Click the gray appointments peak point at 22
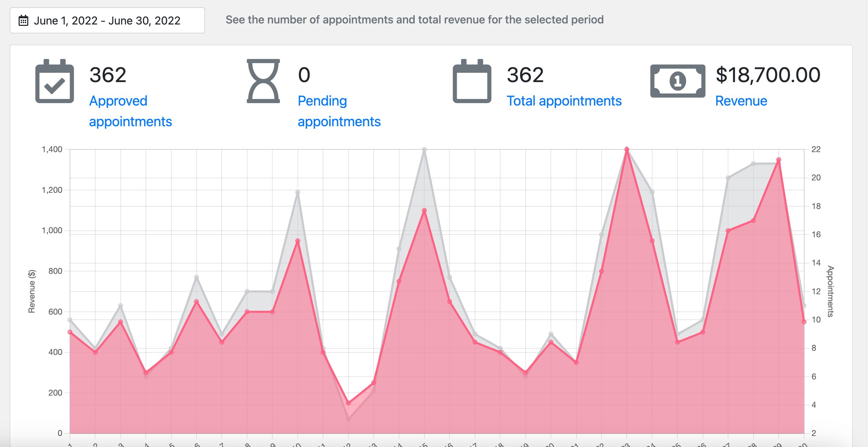The image size is (868, 447). (424, 150)
